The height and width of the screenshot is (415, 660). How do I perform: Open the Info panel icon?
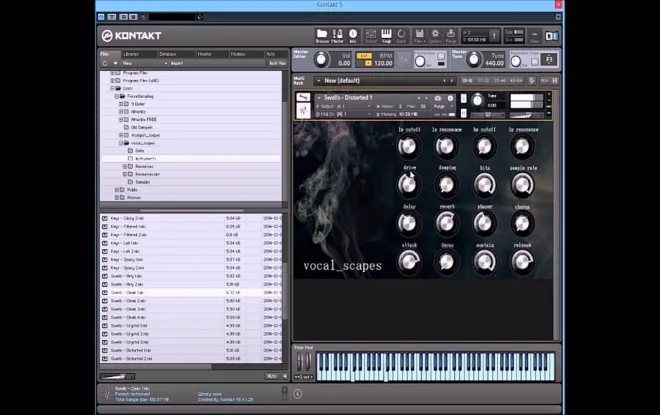click(x=353, y=36)
